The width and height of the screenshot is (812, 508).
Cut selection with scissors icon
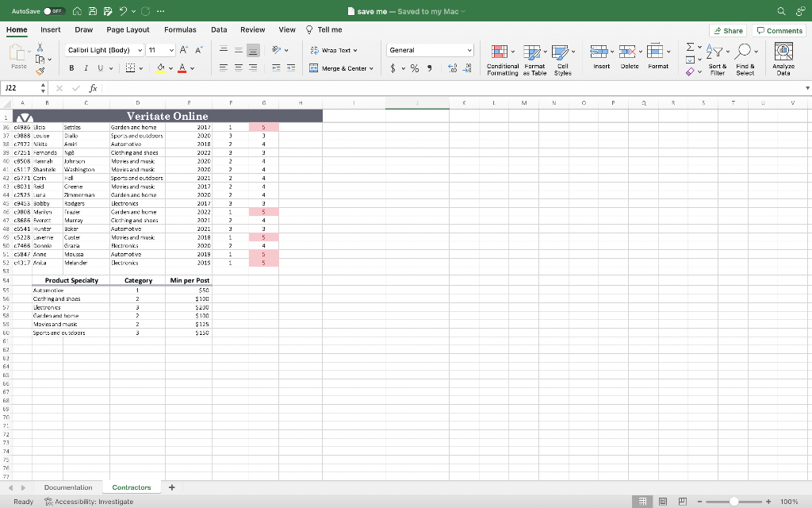(x=40, y=48)
